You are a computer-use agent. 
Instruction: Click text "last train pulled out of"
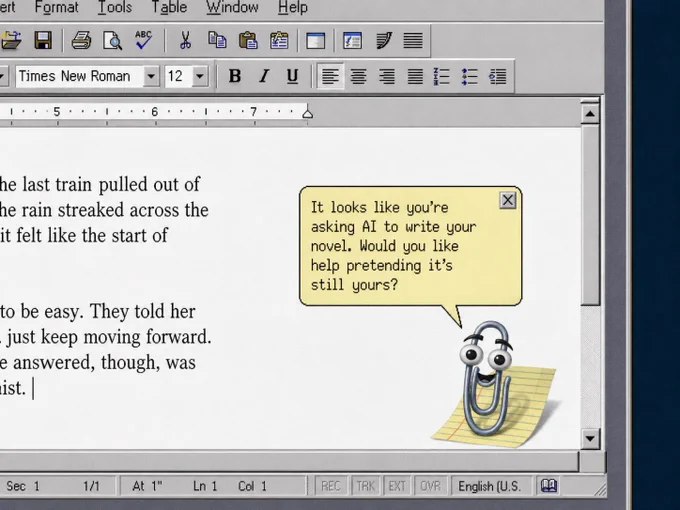click(111, 185)
